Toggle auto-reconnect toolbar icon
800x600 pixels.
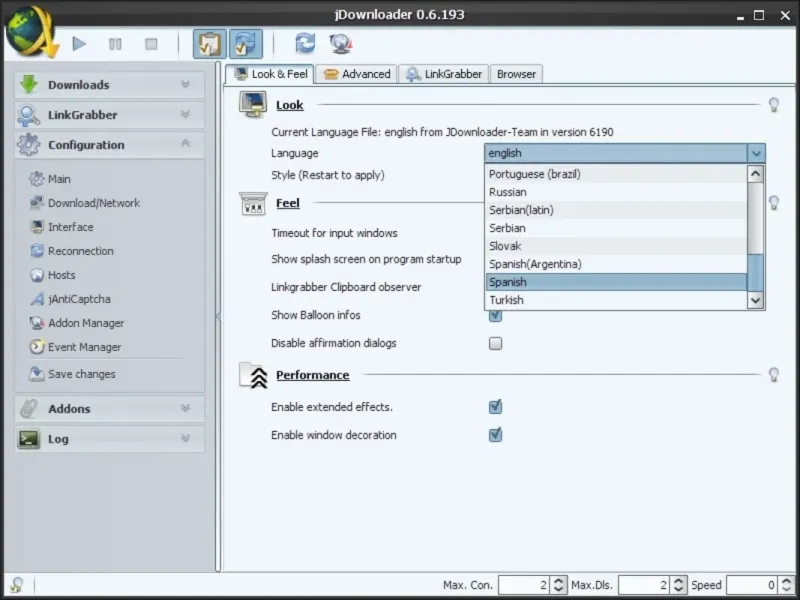(246, 44)
